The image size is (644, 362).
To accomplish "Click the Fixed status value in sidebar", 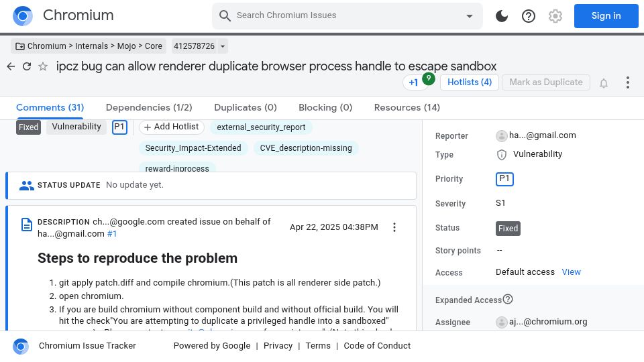I will coord(508,228).
